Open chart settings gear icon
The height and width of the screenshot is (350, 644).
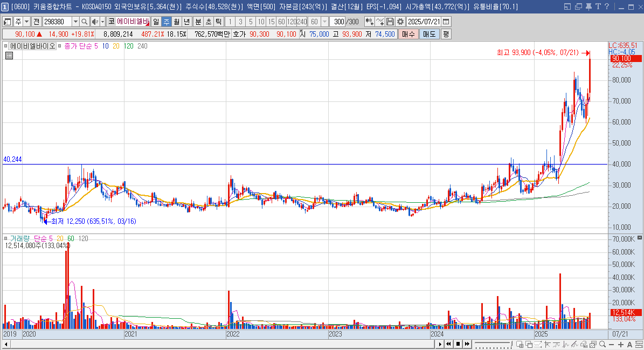click(x=400, y=22)
